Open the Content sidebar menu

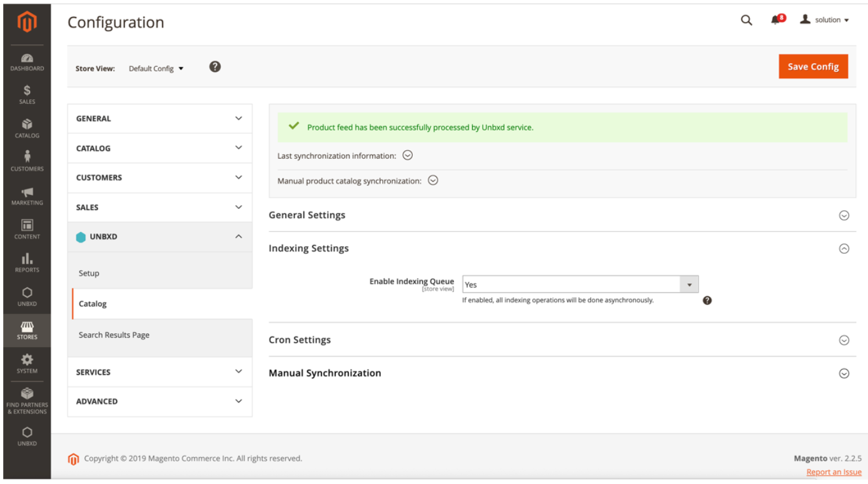tap(27, 229)
